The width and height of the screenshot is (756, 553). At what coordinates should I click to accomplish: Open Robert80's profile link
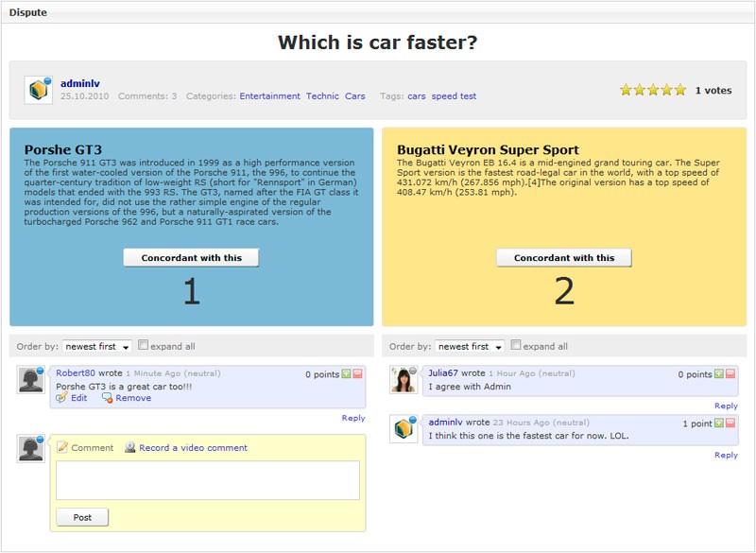[76, 373]
